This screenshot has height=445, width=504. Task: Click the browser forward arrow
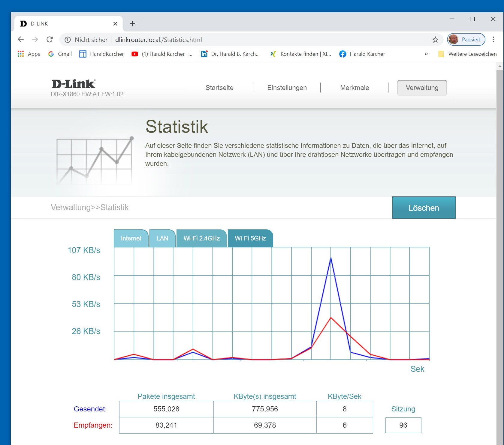(x=35, y=40)
